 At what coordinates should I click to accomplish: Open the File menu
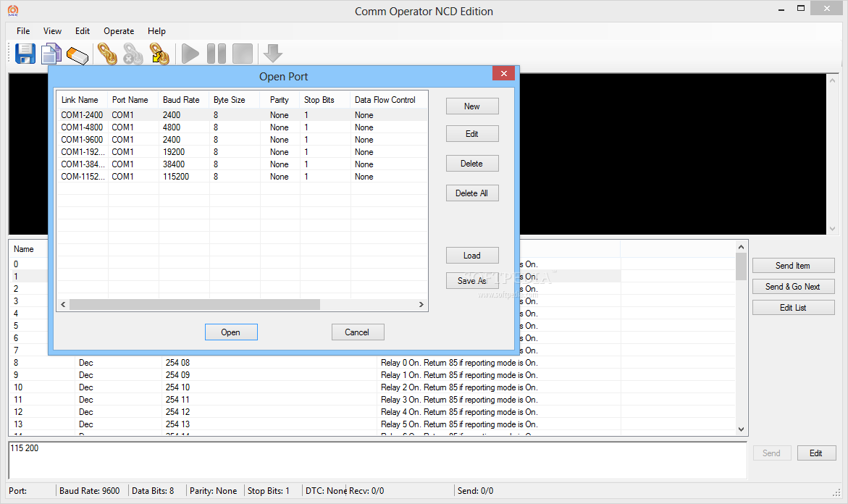[x=23, y=31]
